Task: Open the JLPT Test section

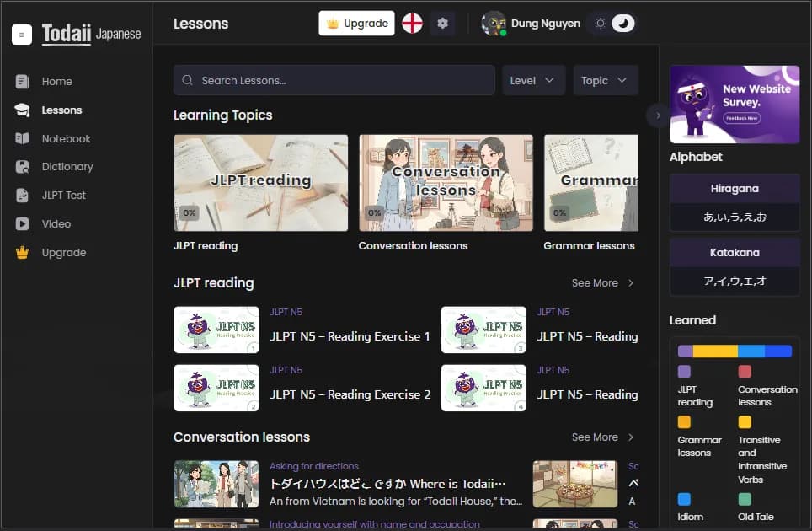Action: [64, 196]
